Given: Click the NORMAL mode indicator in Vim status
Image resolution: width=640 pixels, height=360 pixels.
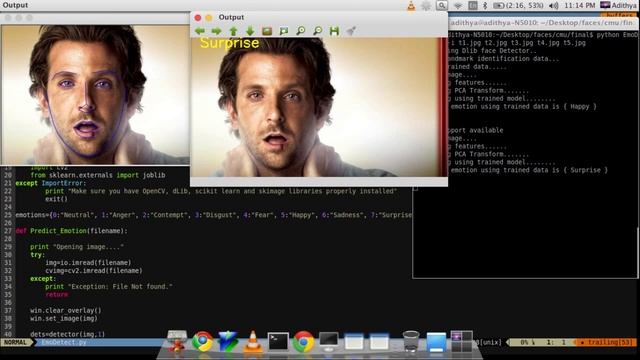Looking at the screenshot, I should coord(16,342).
